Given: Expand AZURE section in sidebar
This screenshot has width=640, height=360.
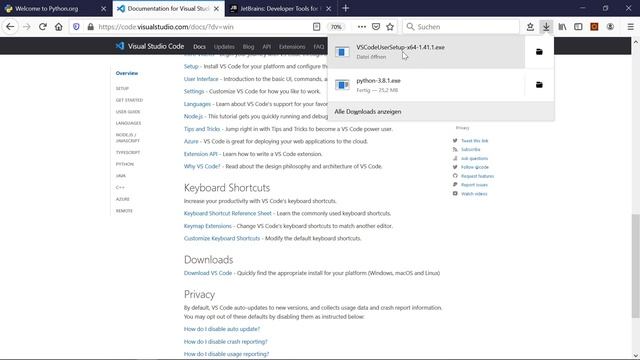Looking at the screenshot, I should point(122,199).
